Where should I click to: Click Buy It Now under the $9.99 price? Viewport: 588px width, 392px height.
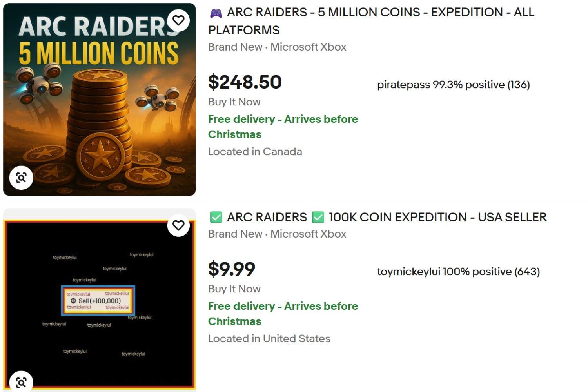click(234, 289)
